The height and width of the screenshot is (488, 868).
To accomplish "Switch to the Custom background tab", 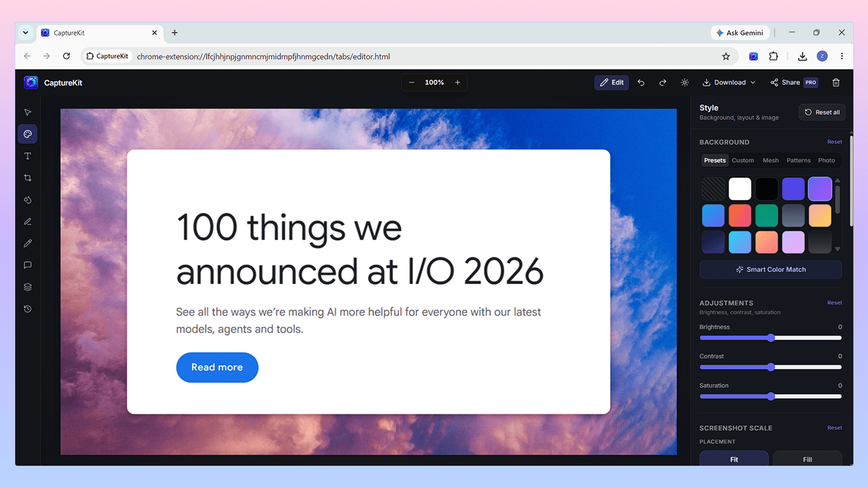I will tap(743, 160).
